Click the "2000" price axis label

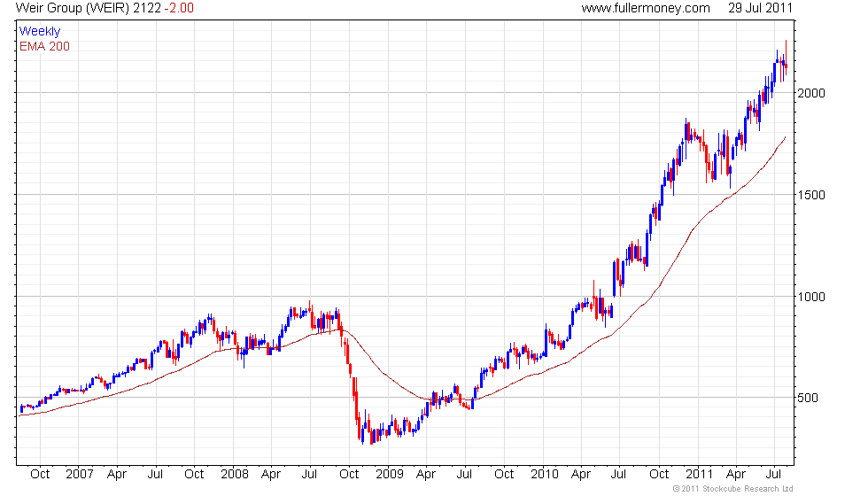[811, 93]
